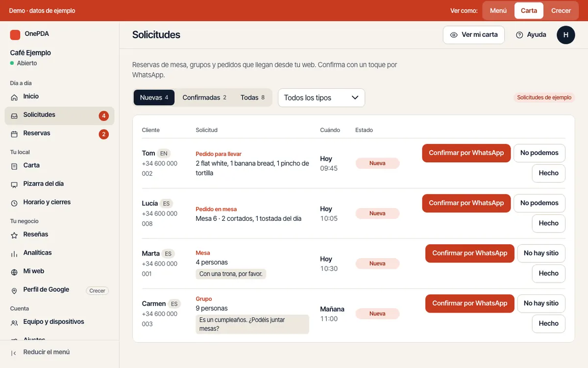
Task: Mark Carmen's group request as Hecho
Action: click(548, 324)
